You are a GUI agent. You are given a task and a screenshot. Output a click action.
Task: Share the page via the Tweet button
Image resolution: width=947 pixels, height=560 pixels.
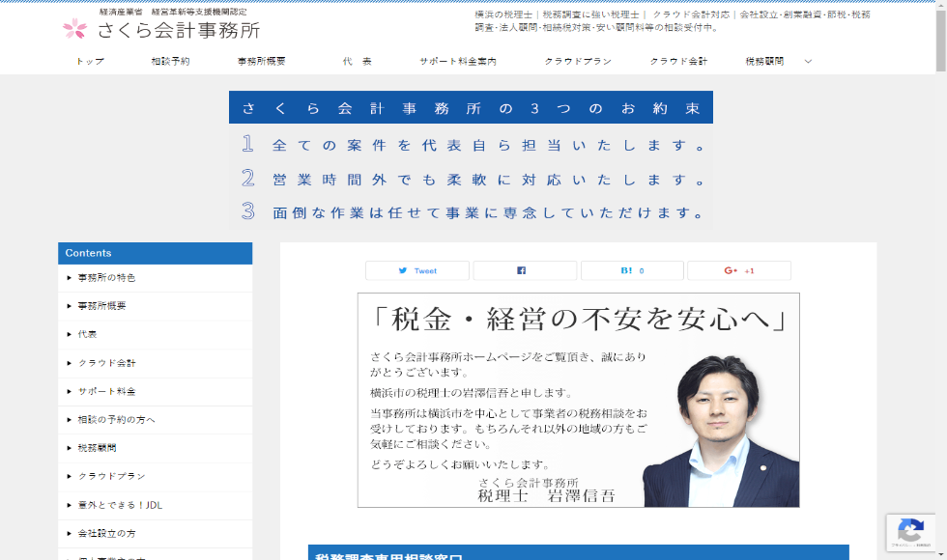(417, 271)
